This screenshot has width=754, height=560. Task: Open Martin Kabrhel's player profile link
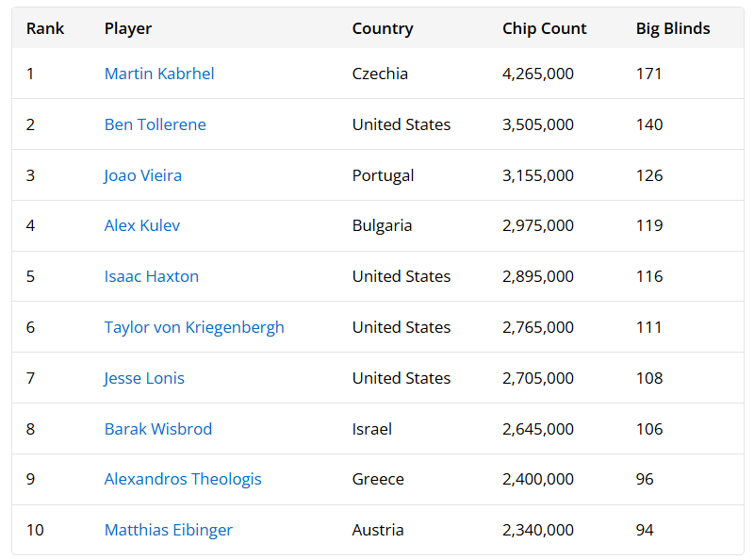159,74
